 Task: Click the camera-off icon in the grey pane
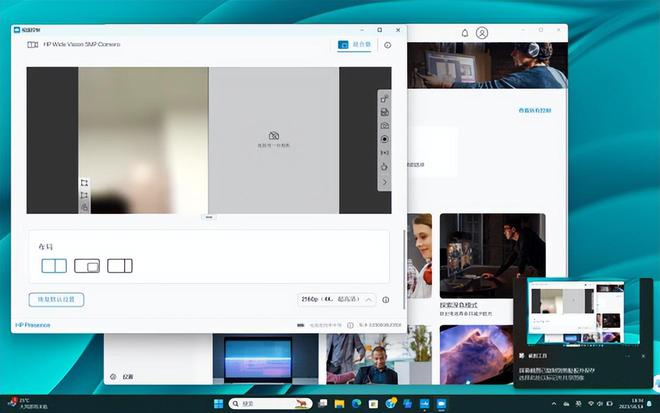click(x=274, y=136)
